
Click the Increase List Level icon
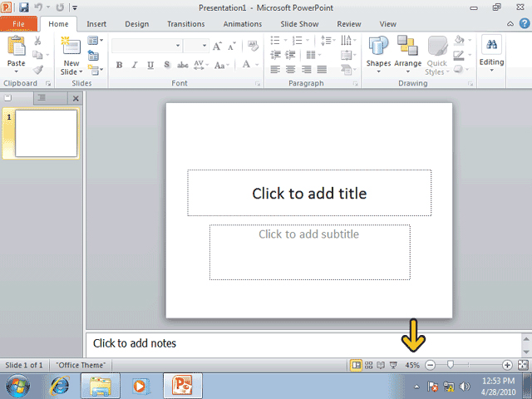pos(290,55)
